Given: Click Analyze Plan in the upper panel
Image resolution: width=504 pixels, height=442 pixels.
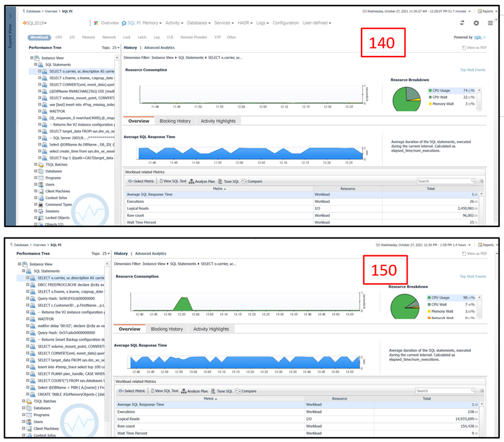Looking at the screenshot, I should point(202,181).
